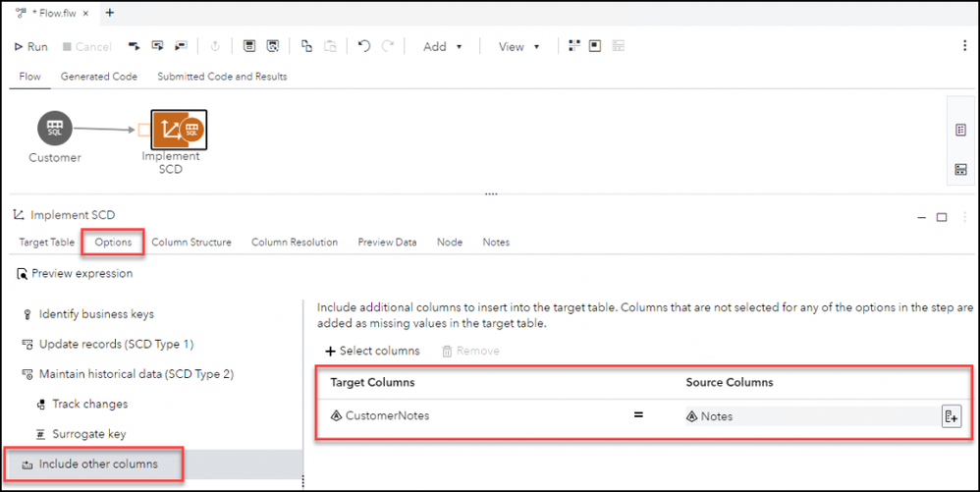The image size is (980, 492).
Task: Click the Customer SQL node icon
Action: pyautogui.click(x=55, y=129)
